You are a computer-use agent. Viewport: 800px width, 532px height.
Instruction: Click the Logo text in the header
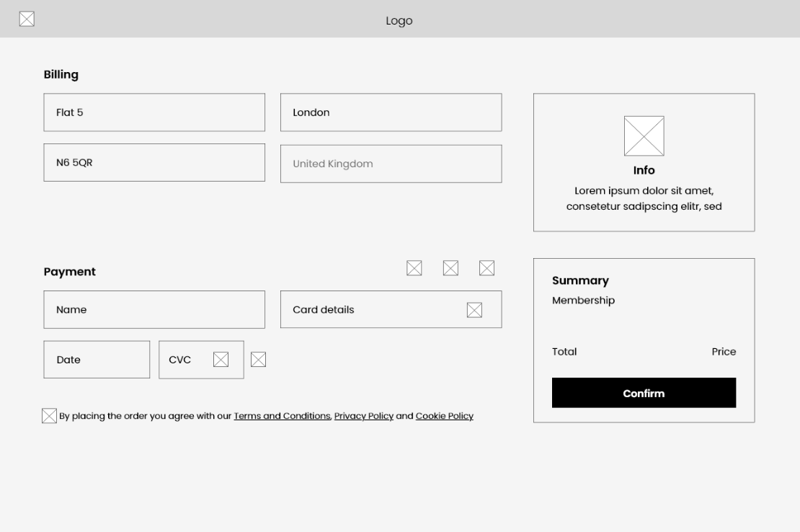point(399,21)
